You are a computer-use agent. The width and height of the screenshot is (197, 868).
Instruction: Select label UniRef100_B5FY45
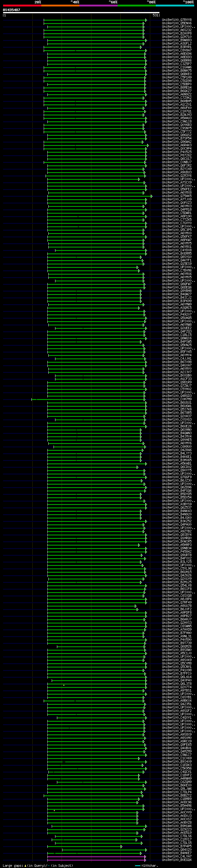point(176,352)
